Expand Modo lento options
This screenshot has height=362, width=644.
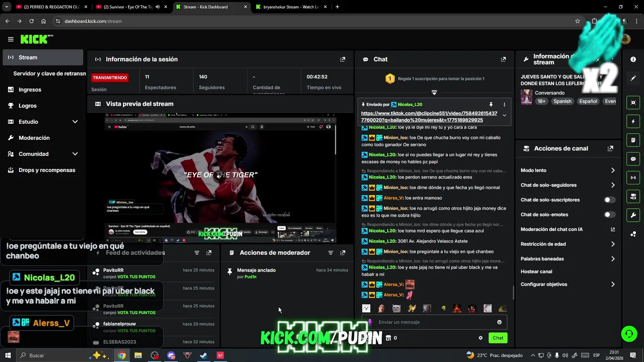click(568, 170)
